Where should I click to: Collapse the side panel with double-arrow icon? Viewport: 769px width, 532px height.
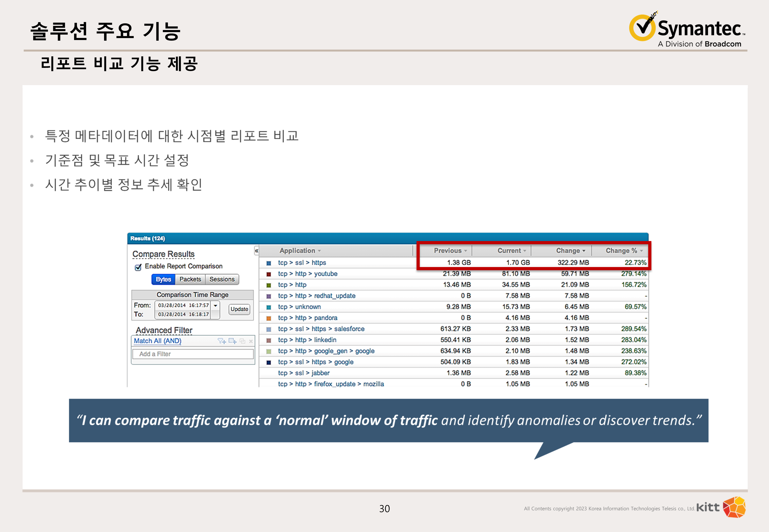[256, 251]
